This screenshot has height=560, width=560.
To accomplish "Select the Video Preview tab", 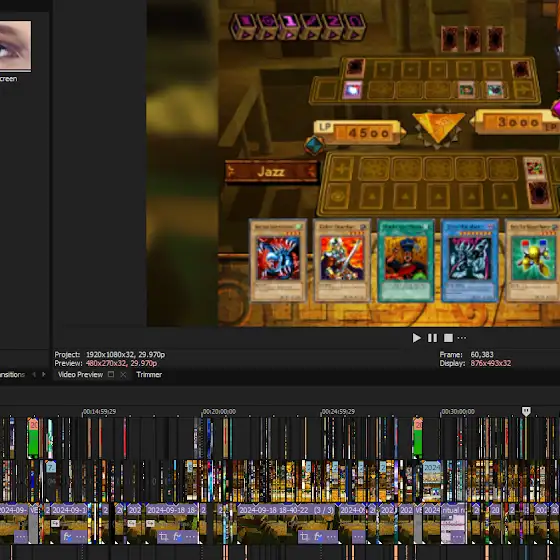I will [x=80, y=375].
